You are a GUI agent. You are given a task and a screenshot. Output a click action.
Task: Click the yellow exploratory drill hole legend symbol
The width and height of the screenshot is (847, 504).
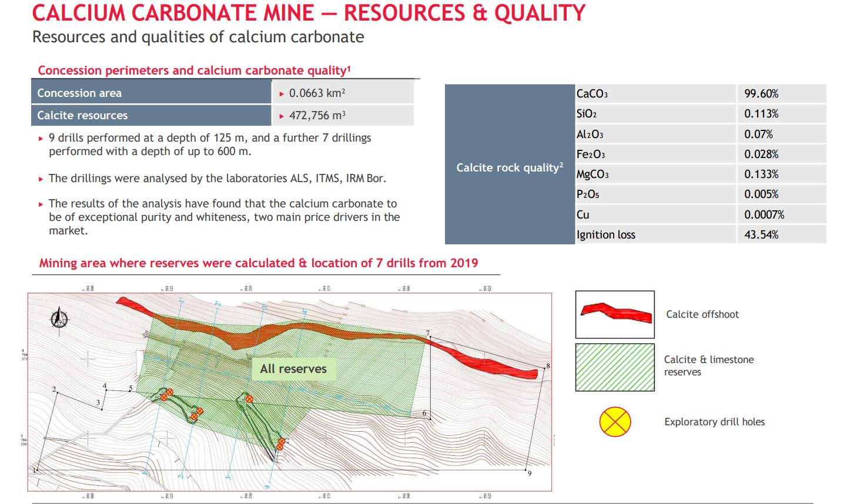615,422
